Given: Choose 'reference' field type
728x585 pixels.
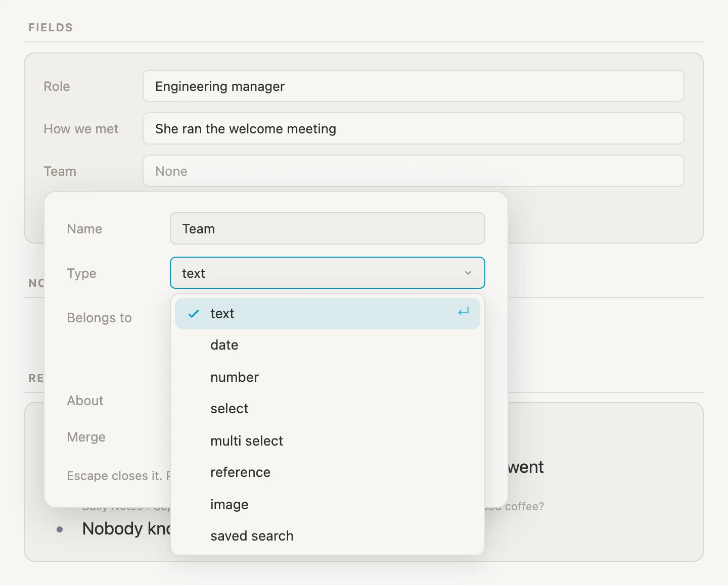Looking at the screenshot, I should [x=328, y=472].
